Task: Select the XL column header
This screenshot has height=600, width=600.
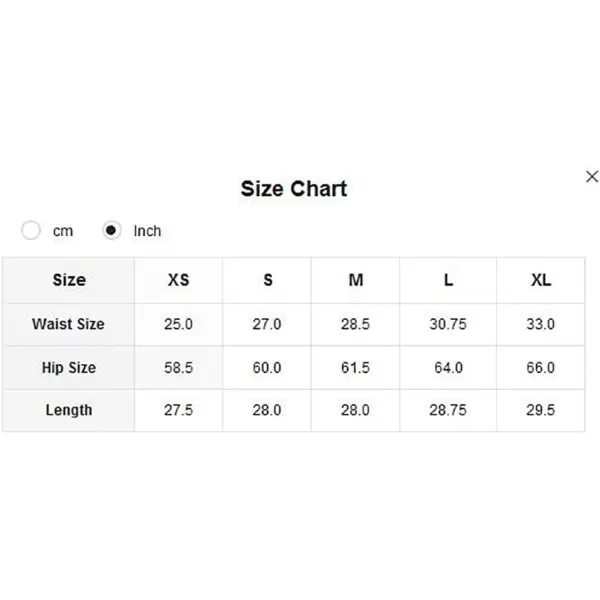Action: click(541, 280)
